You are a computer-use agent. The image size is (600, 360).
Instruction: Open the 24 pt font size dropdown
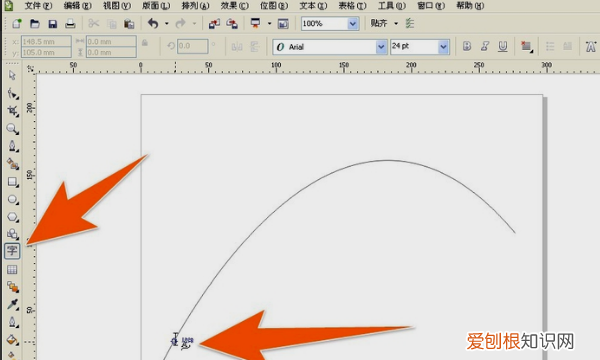point(443,47)
